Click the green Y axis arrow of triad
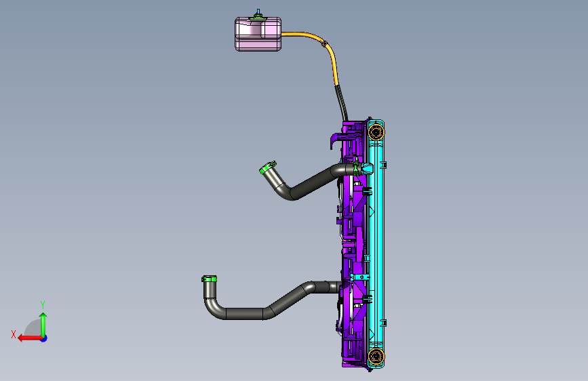Image resolution: width=588 pixels, height=381 pixels. 43,324
